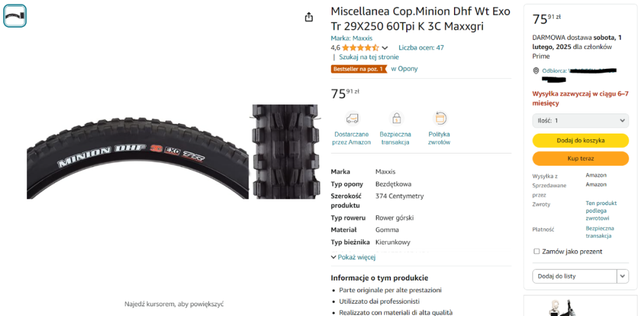Click the Bestseller na poz. 1 badge
The width and height of the screenshot is (644, 316).
[x=359, y=69]
